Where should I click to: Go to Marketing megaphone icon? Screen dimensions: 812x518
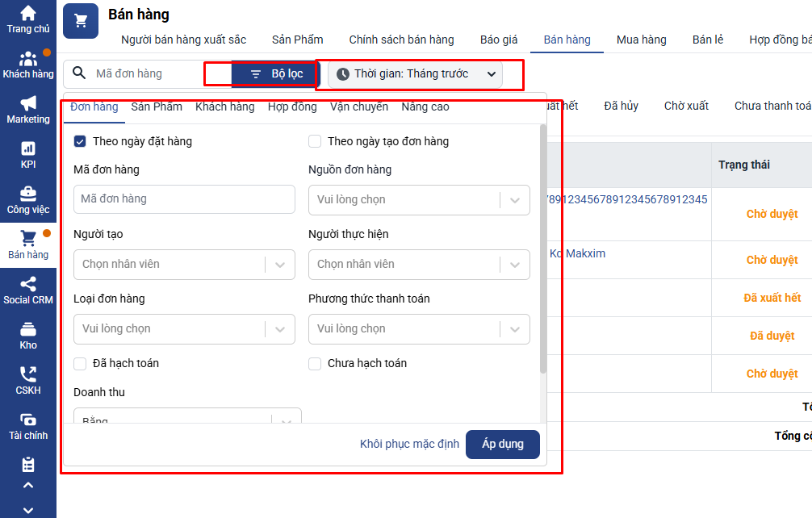click(28, 104)
